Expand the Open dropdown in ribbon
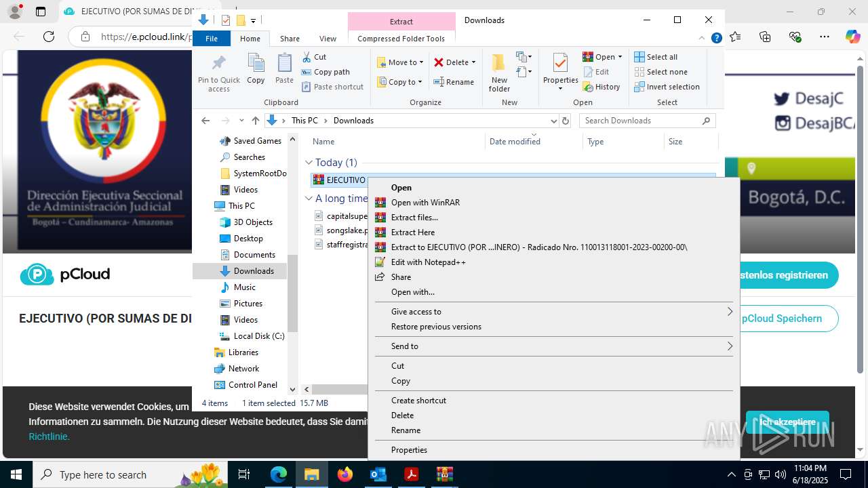868x488 pixels. point(620,57)
